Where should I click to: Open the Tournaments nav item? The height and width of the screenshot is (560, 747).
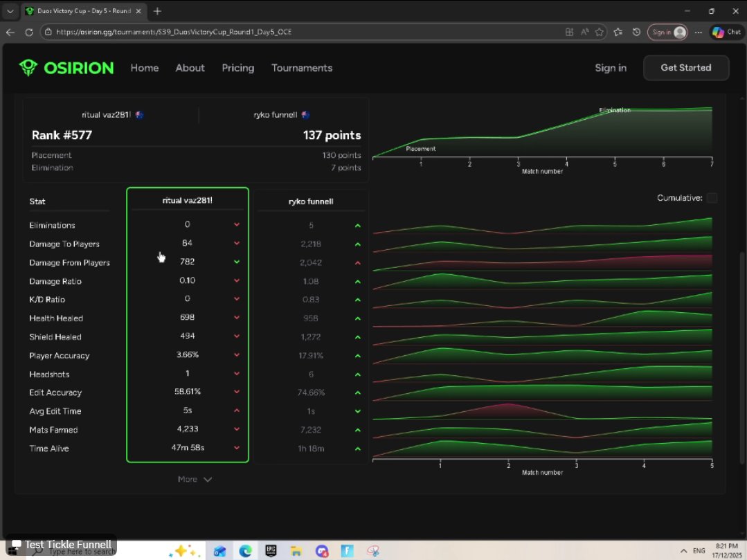(302, 68)
